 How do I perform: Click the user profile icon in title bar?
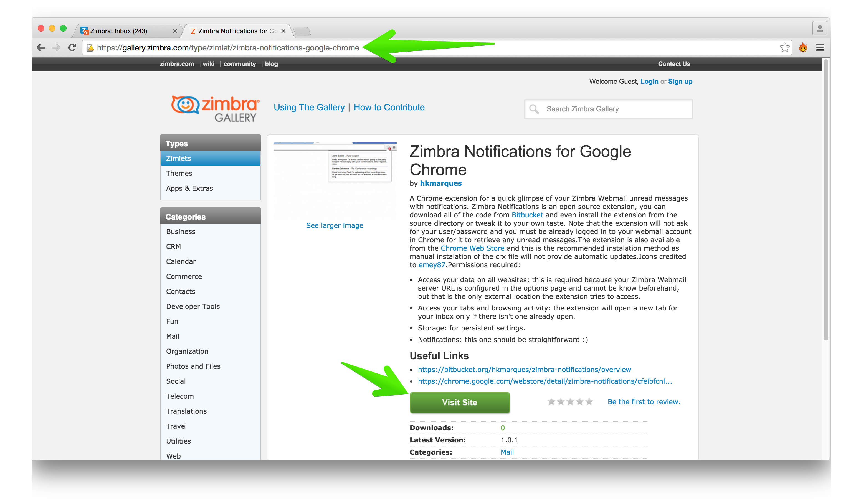[820, 29]
